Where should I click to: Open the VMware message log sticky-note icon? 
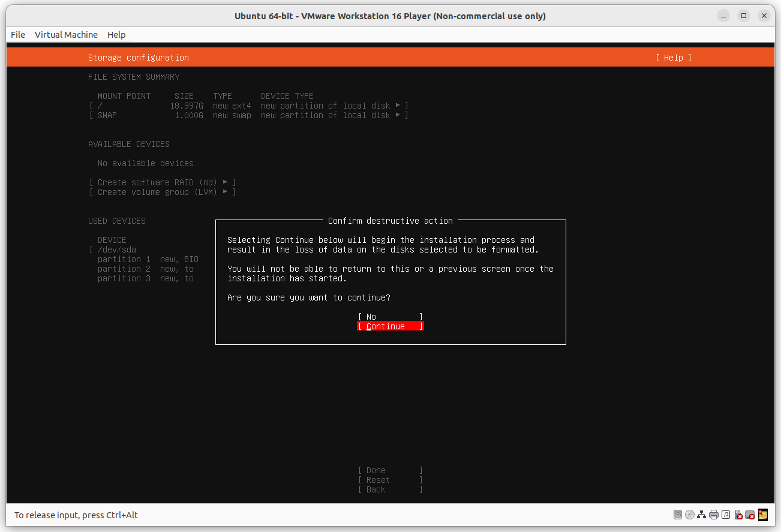[762, 515]
